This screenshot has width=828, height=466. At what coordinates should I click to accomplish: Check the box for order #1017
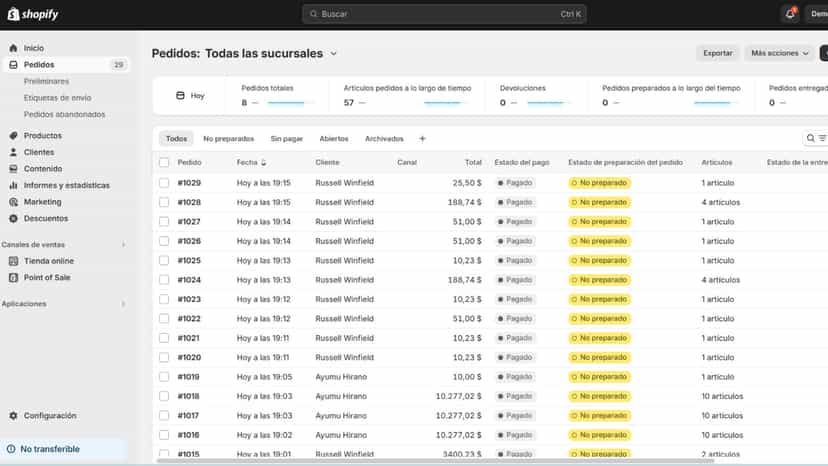tap(164, 415)
